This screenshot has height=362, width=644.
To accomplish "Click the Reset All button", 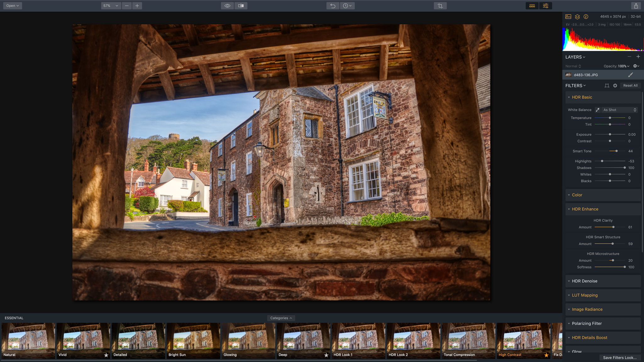I will click(x=630, y=85).
